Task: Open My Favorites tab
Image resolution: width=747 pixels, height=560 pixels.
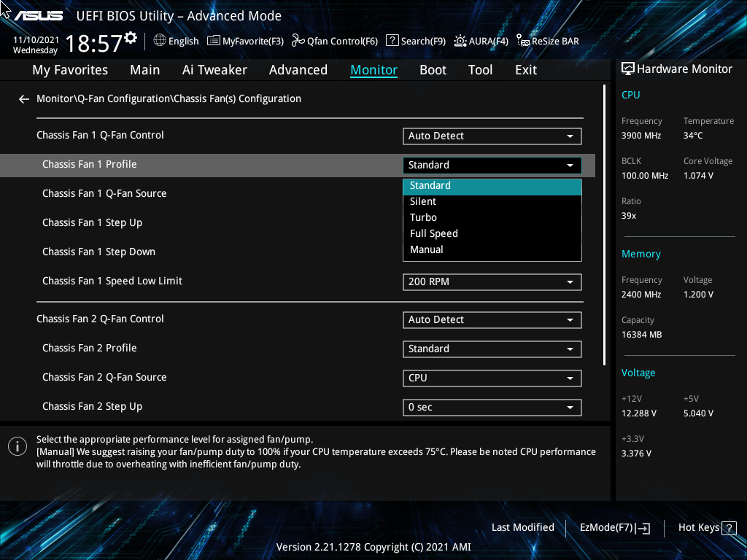Action: pos(70,70)
